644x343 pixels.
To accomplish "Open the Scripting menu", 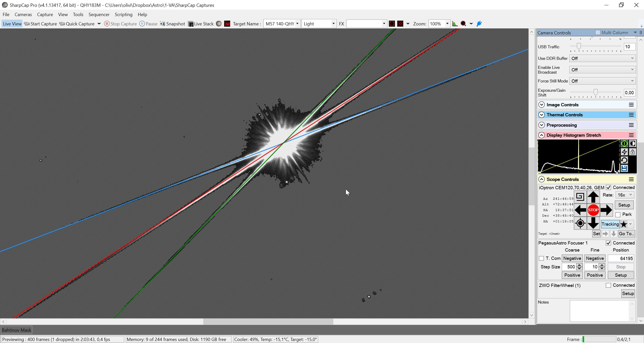I will point(124,14).
